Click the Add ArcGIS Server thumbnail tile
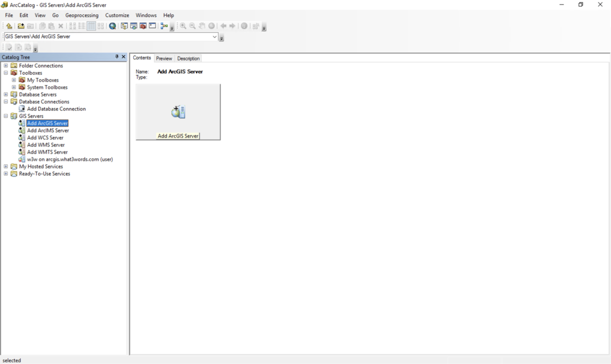Screen dimensions: 611x364 [178, 112]
